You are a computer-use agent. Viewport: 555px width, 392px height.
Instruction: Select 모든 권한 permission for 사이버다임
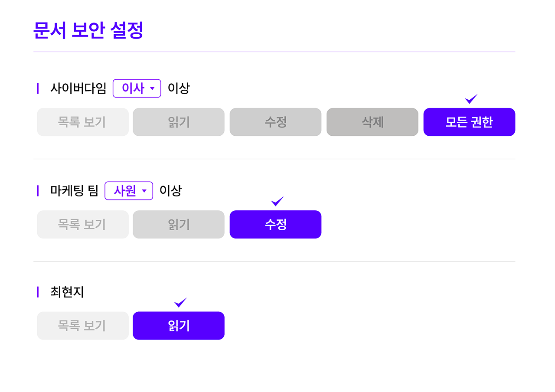click(469, 122)
